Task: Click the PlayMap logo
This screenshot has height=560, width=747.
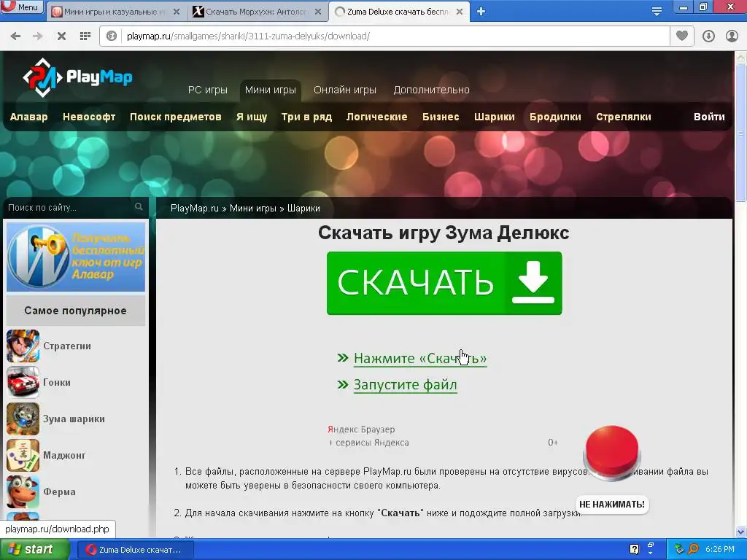Action: tap(77, 77)
